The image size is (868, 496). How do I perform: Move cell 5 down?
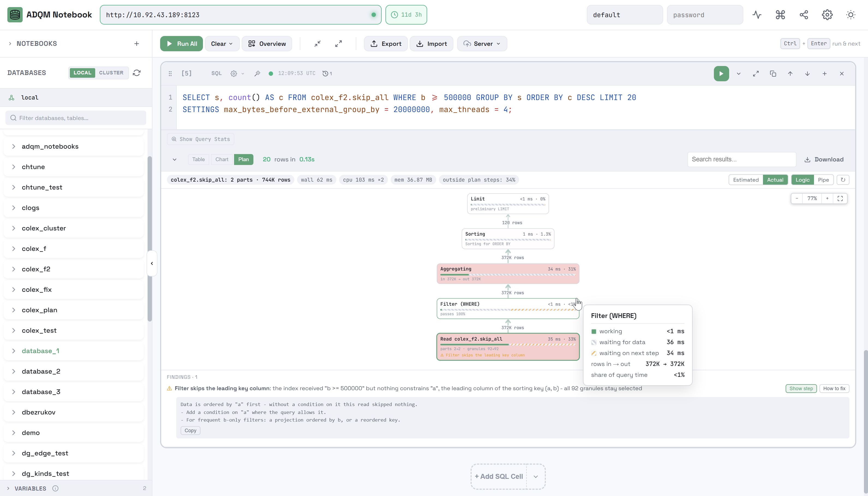tap(807, 74)
